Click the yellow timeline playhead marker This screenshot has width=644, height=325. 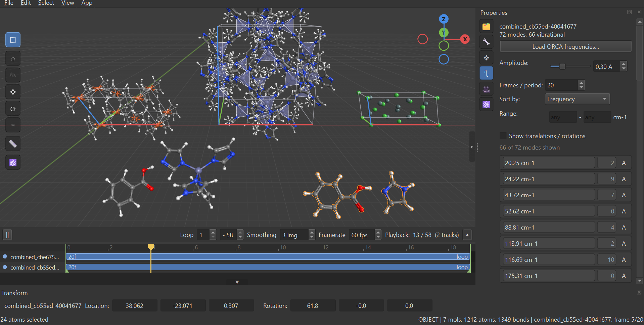click(x=151, y=247)
